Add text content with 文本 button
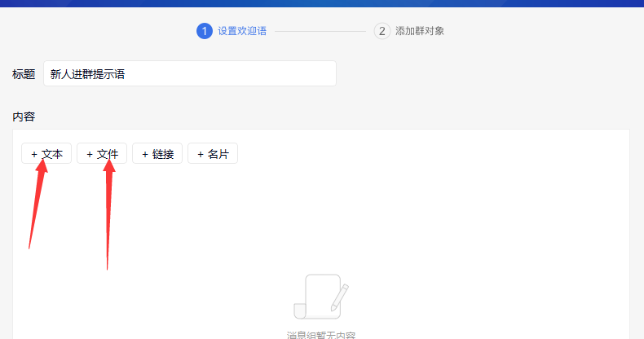The height and width of the screenshot is (339, 644). [46, 154]
